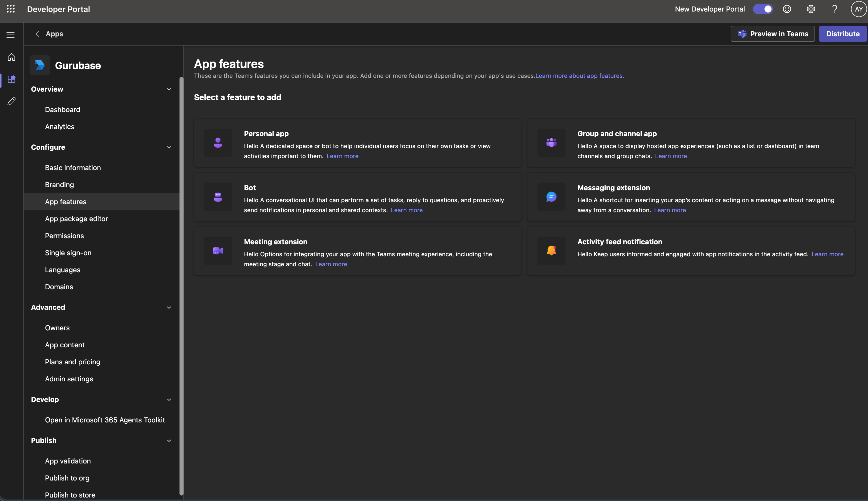Viewport: 868px width, 501px height.
Task: Open Activity feed notification Learn more link
Action: (x=827, y=254)
